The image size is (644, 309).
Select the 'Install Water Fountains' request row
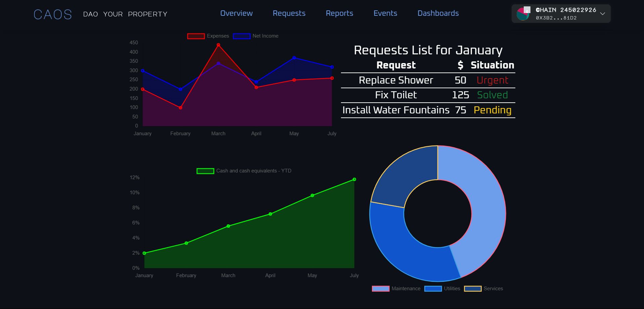[428, 110]
